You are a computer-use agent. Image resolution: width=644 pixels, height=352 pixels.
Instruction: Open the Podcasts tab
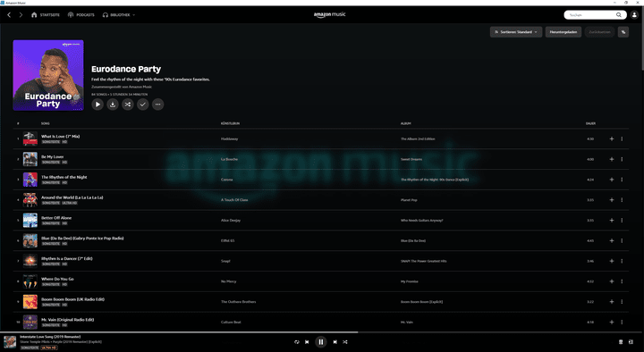80,15
